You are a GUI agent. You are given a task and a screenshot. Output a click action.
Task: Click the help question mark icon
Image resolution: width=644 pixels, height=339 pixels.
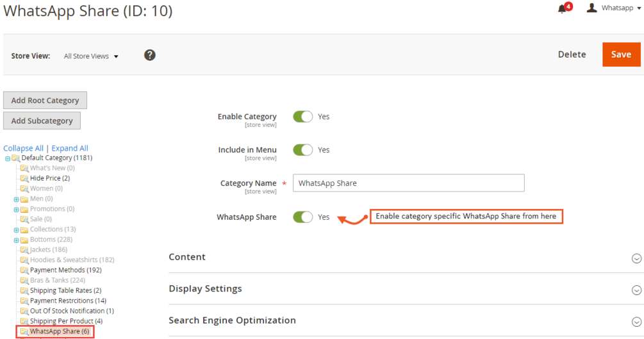(x=149, y=55)
